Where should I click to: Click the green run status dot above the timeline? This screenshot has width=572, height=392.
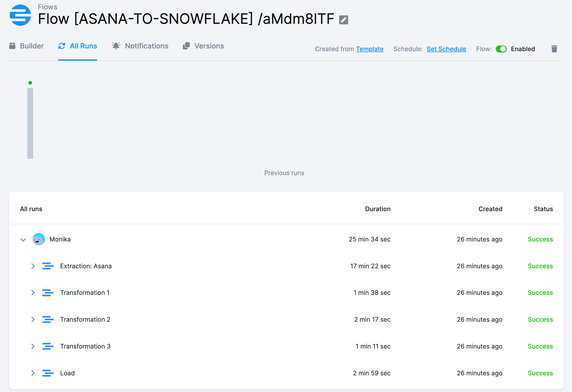[30, 82]
